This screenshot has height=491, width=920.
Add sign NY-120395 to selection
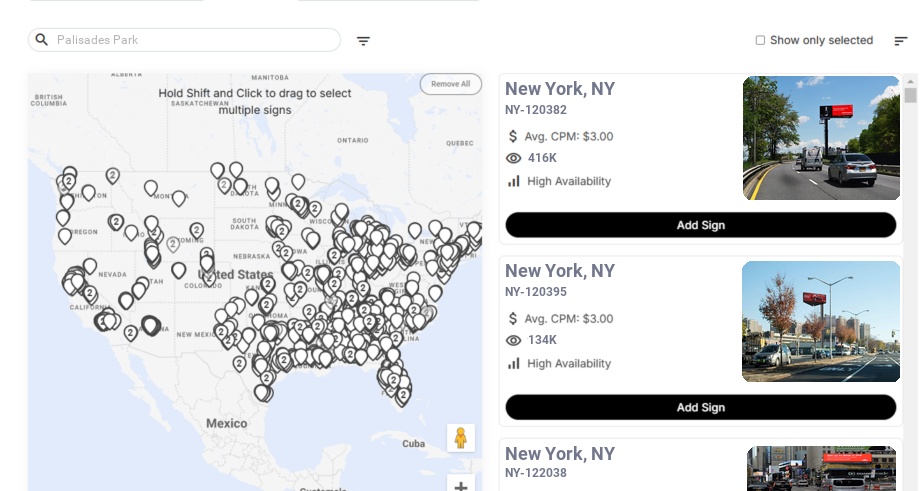(x=700, y=407)
